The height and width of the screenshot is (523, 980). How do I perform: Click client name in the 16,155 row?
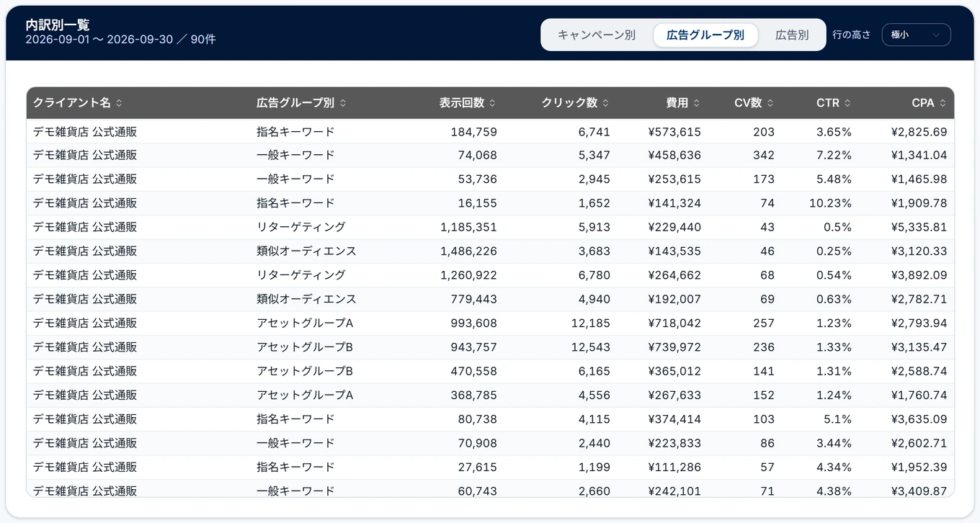click(x=85, y=203)
